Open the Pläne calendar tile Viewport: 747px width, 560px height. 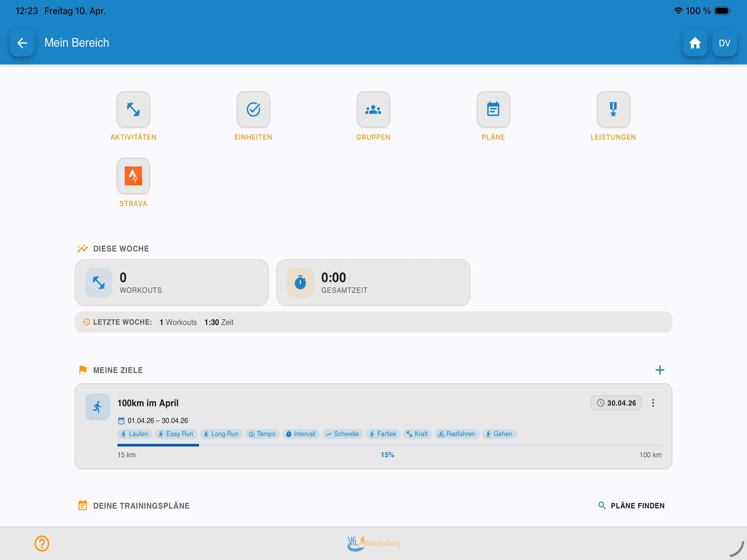tap(493, 109)
